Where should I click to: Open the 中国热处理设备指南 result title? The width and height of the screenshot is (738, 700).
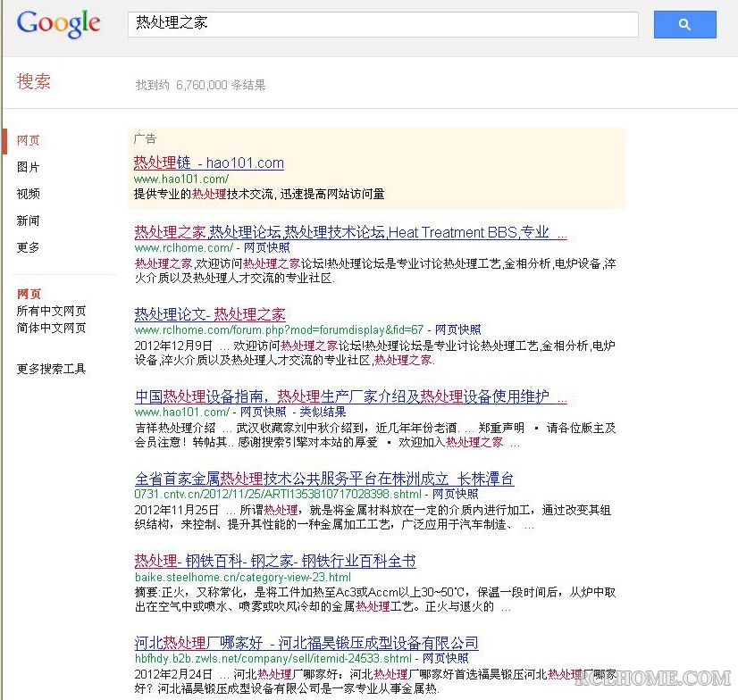[350, 396]
